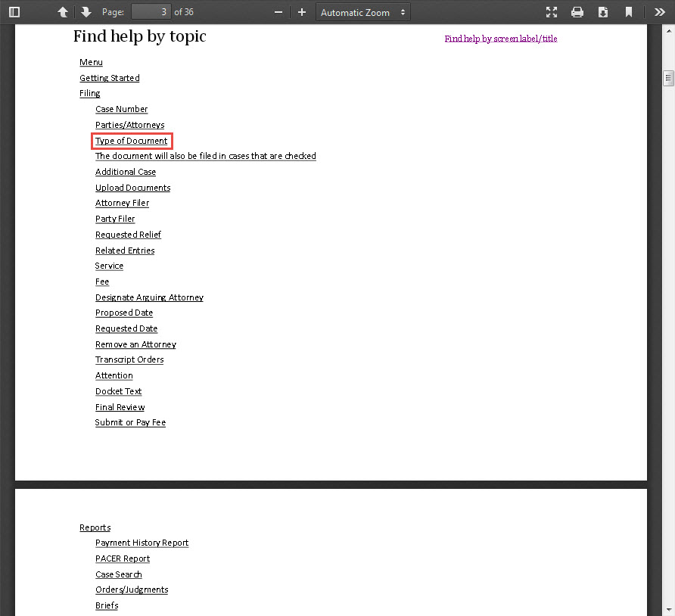Image resolution: width=675 pixels, height=616 pixels.
Task: Click the vertical scrollbar thumb
Action: [668, 78]
